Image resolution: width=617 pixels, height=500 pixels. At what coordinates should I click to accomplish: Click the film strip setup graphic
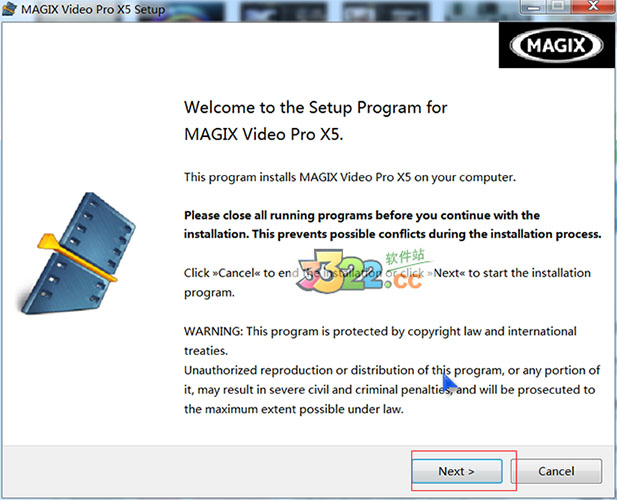[x=77, y=253]
